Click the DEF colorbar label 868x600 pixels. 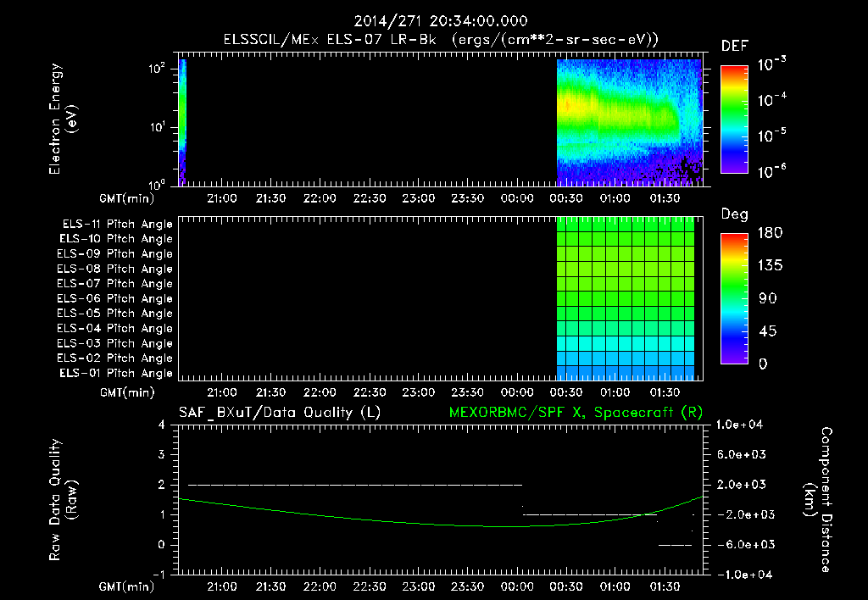point(734,47)
